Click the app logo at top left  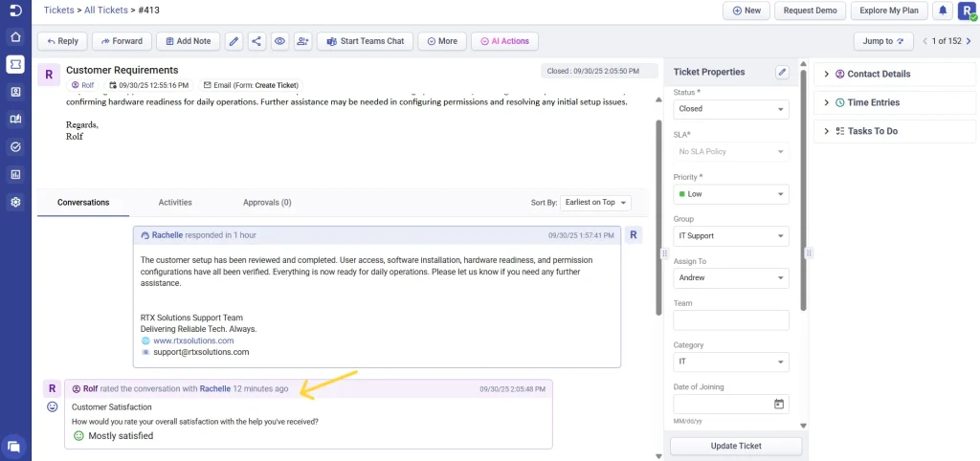coord(15,10)
